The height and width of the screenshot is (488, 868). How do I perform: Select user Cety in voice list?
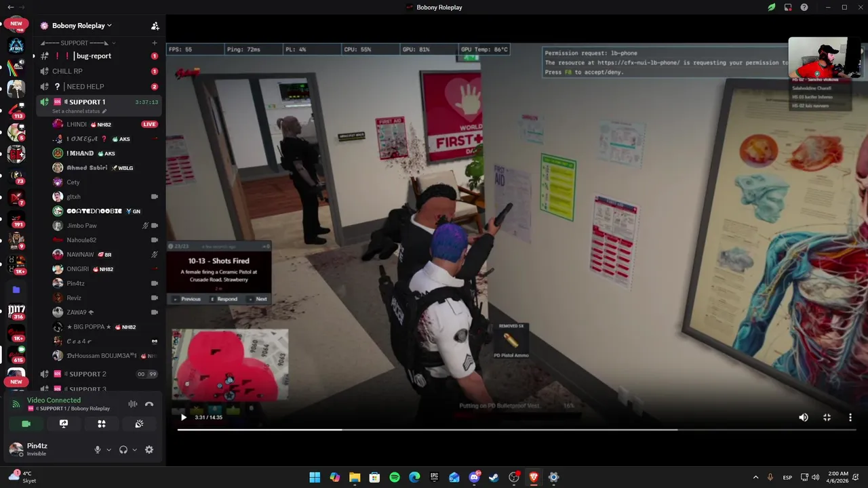105,182
